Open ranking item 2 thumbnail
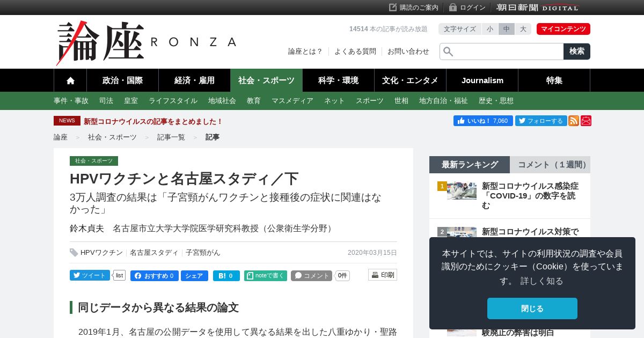 click(x=462, y=232)
